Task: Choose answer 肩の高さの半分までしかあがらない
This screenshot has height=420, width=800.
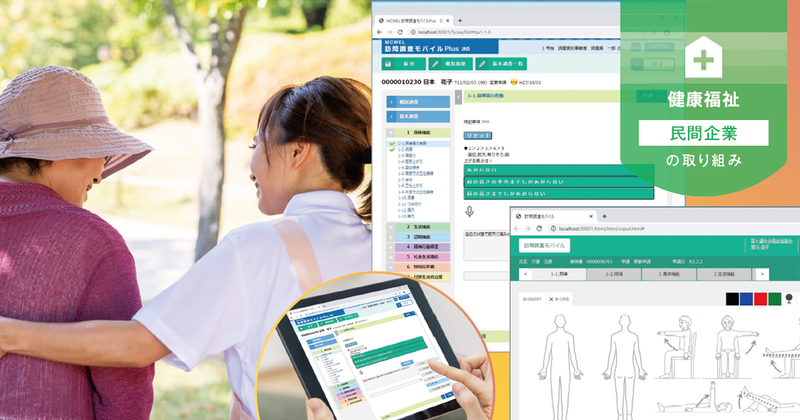Action: coord(559,182)
